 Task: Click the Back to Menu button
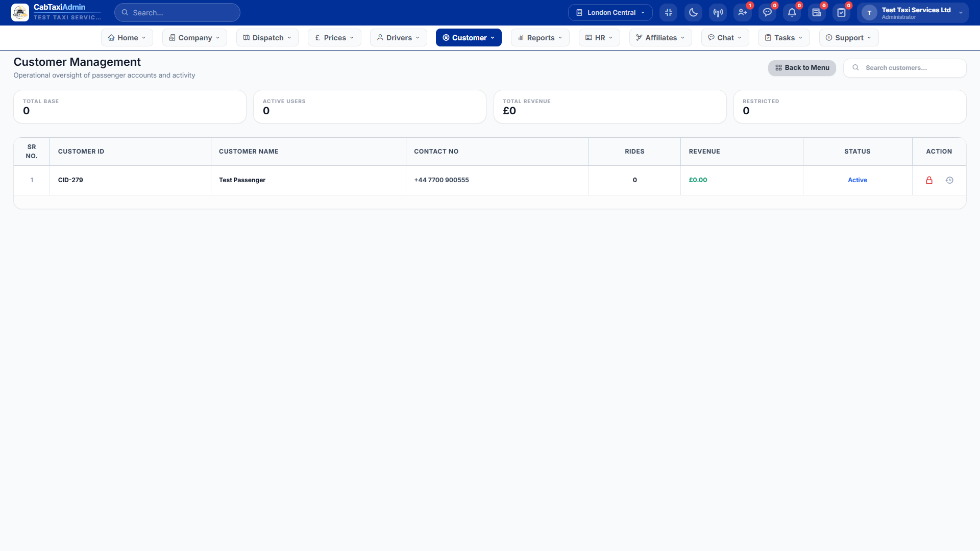tap(802, 68)
